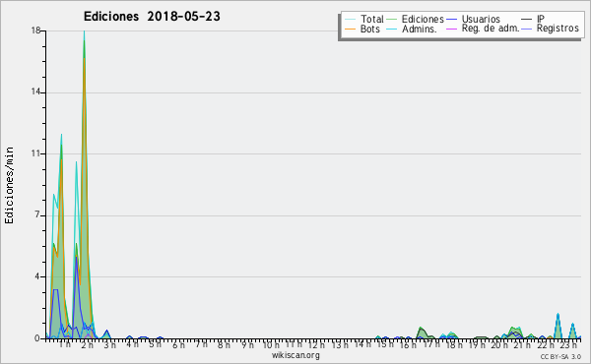591x364 pixels.
Task: Click the light cyan Total legend line
Action: click(x=350, y=20)
